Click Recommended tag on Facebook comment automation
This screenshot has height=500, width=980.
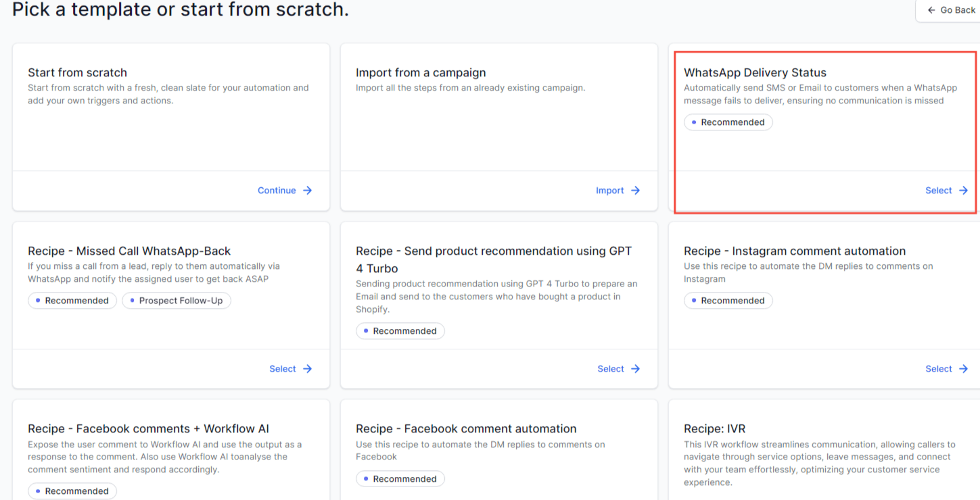point(400,479)
